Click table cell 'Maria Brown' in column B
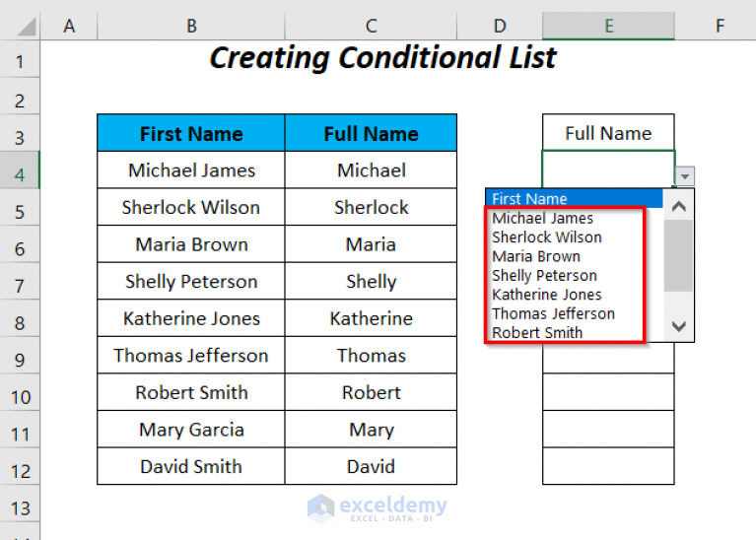Image resolution: width=756 pixels, height=540 pixels. (191, 244)
